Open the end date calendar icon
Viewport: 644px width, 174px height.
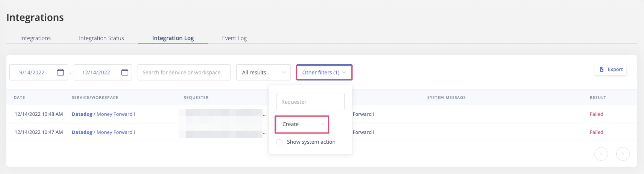pos(125,72)
